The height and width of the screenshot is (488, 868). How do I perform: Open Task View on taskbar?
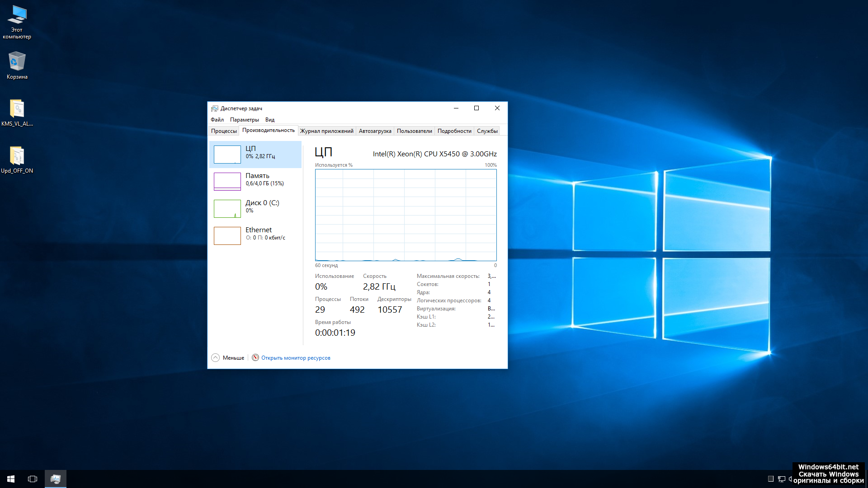pyautogui.click(x=33, y=479)
